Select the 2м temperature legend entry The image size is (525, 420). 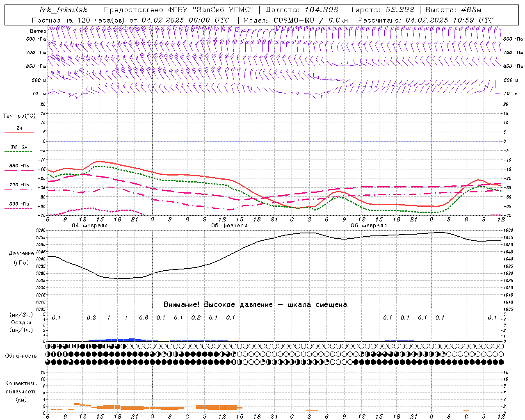pos(19,128)
